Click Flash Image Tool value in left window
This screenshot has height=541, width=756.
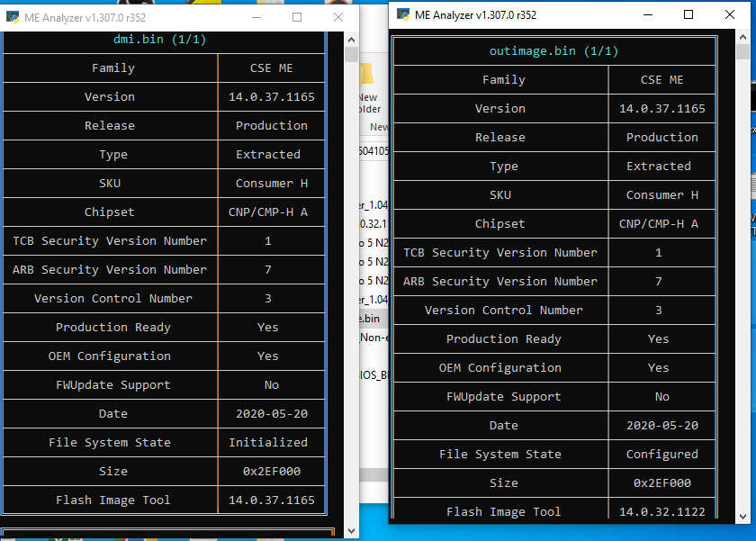(x=272, y=500)
